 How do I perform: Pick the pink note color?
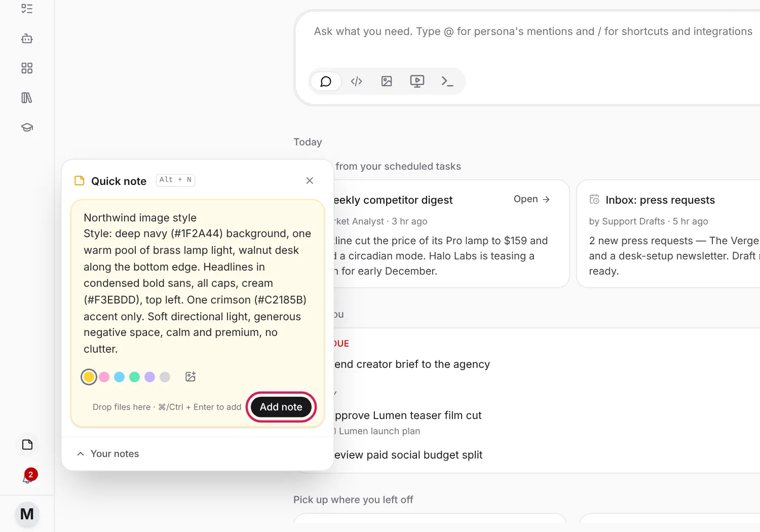[x=104, y=377]
